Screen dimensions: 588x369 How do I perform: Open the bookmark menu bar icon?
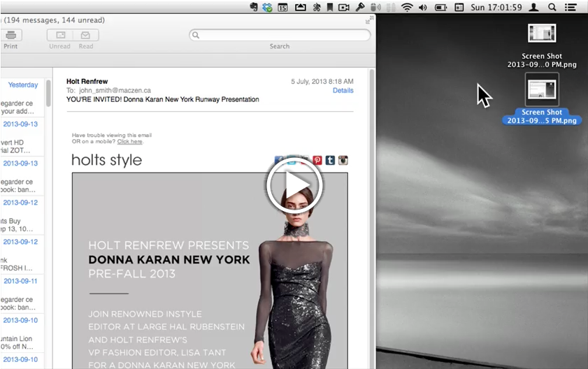[x=329, y=7]
